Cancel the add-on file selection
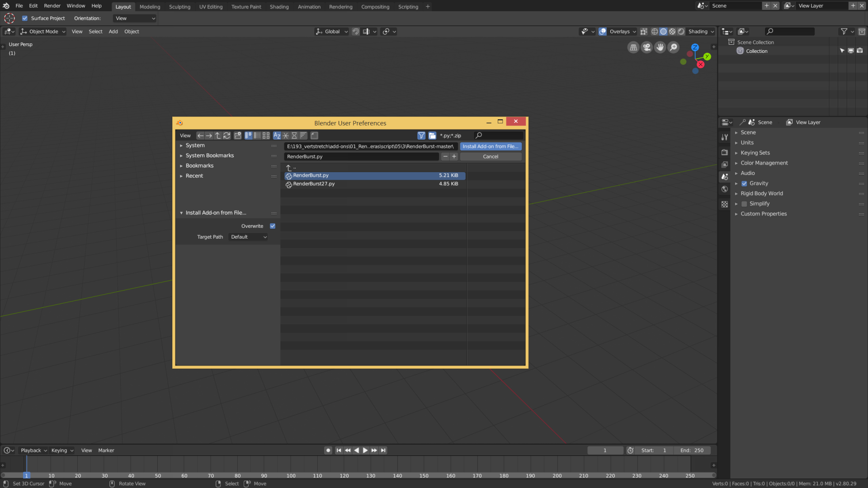 click(x=491, y=157)
